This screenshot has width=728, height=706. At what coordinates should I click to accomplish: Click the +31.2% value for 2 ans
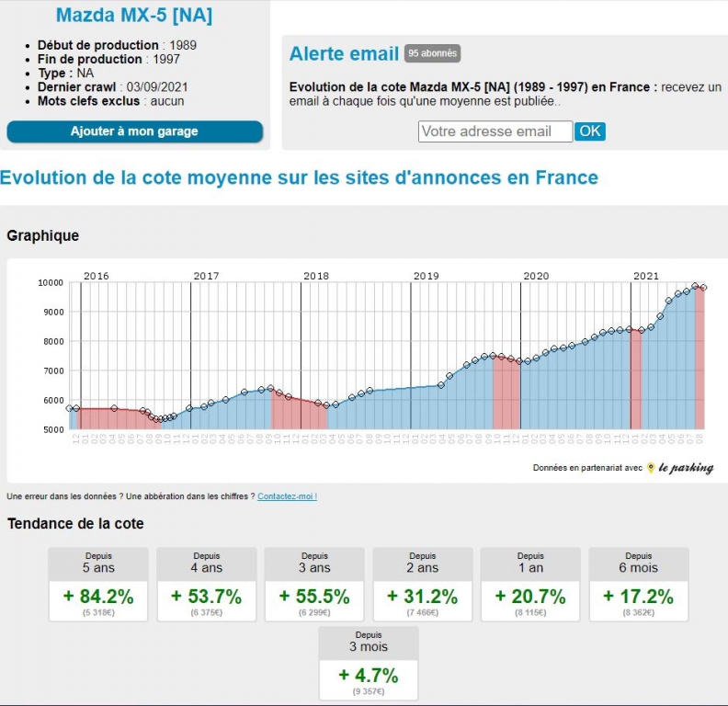(423, 597)
